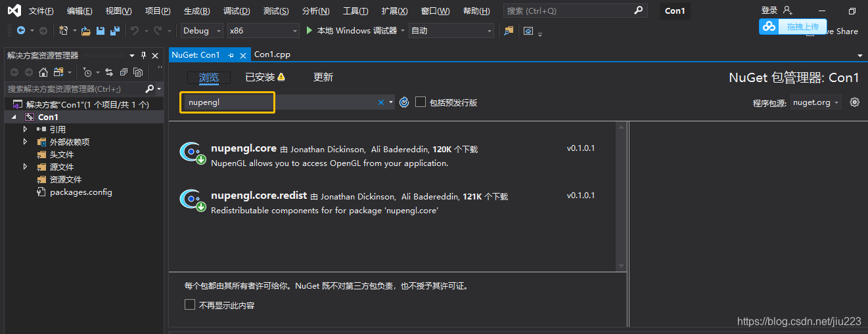The height and width of the screenshot is (334, 868).
Task: Click the open file folder icon
Action: 85,31
